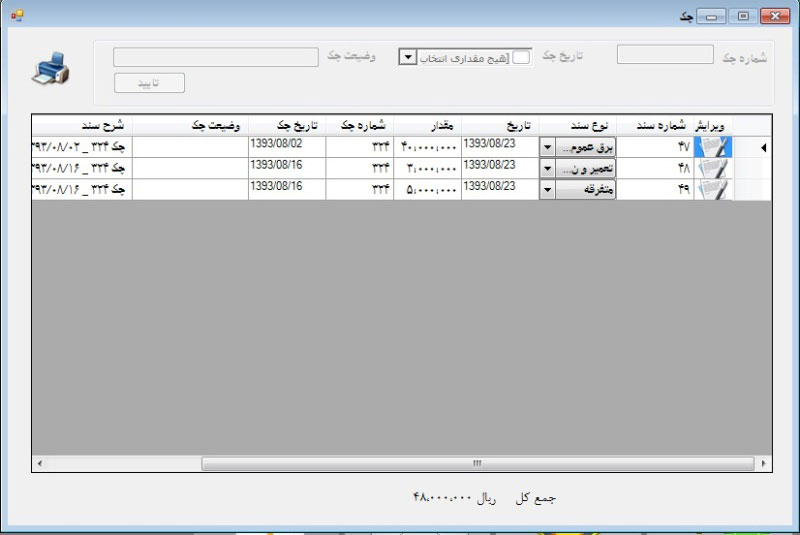Sort by نوع سند column header
The width and height of the screenshot is (800, 535).
pyautogui.click(x=578, y=125)
